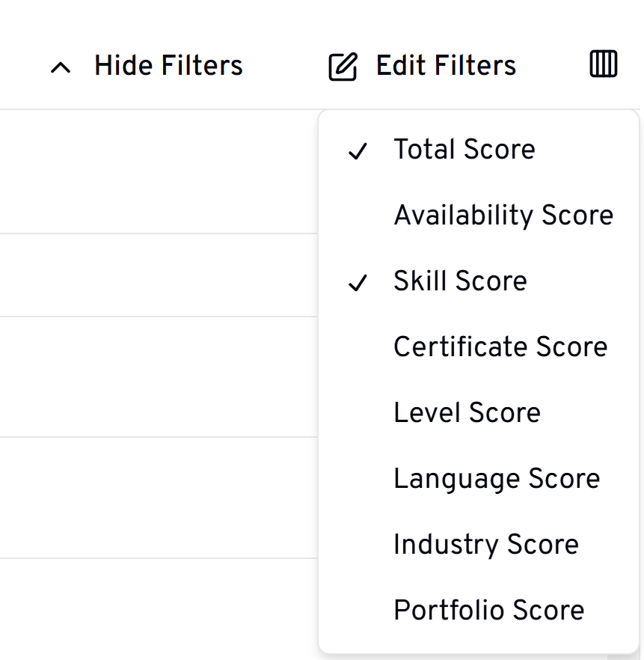The image size is (644, 660).
Task: Select Level Score from the dropdown
Action: point(467,413)
